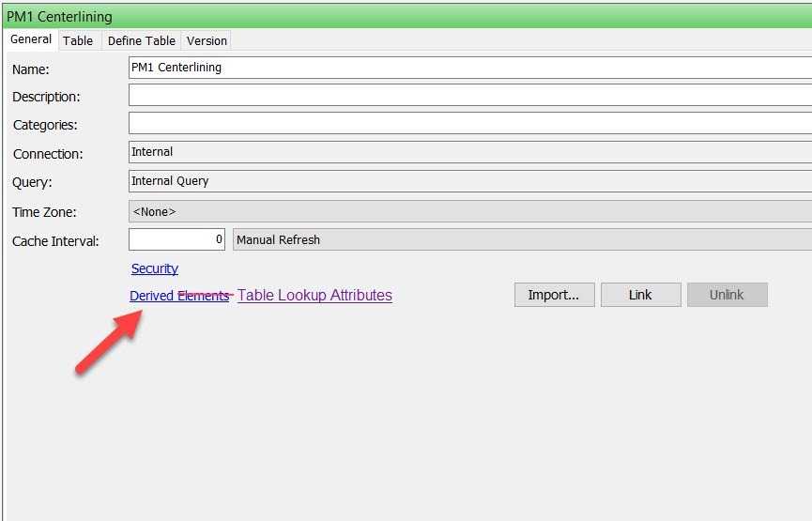
Task: Click into the empty Description field
Action: point(469,96)
